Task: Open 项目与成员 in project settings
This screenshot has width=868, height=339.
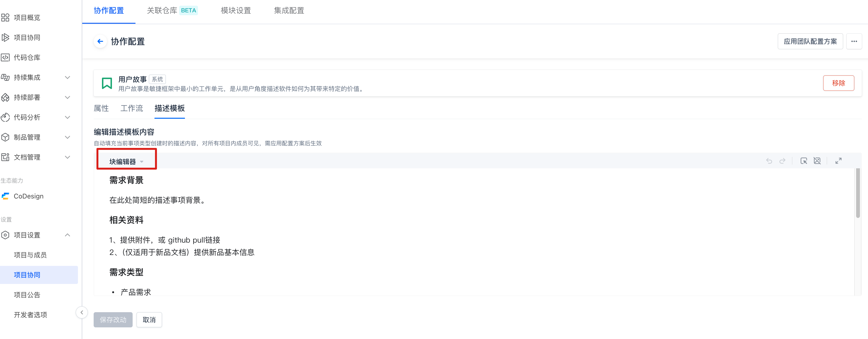Action: (x=30, y=255)
